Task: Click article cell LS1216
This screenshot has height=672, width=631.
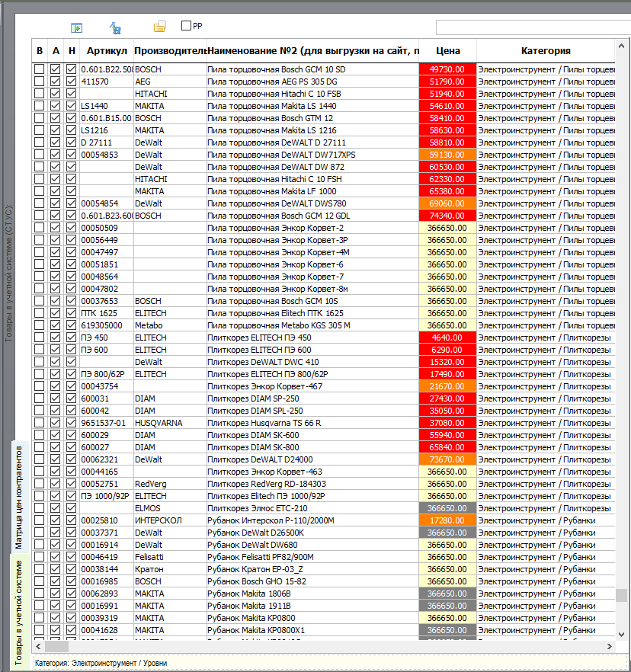Action: point(107,130)
